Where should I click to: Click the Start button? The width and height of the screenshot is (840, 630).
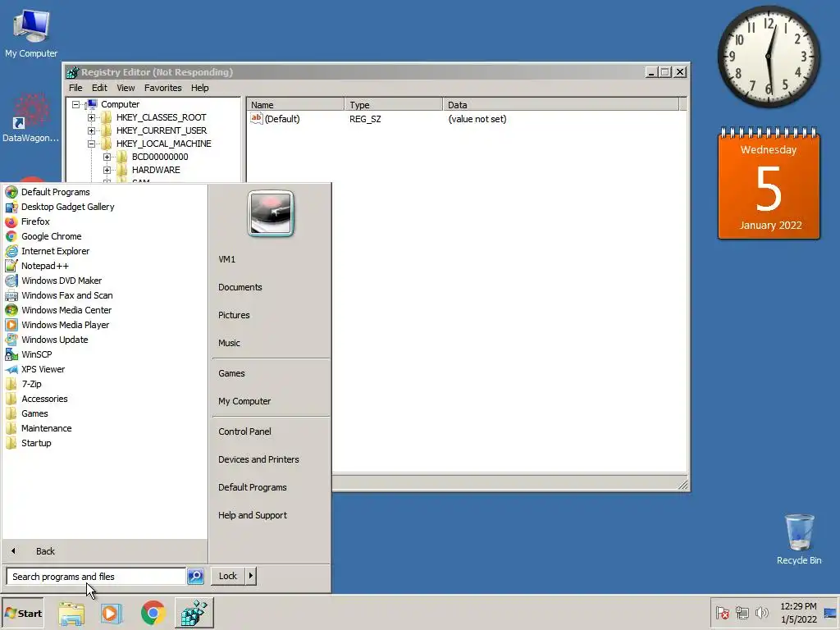pyautogui.click(x=22, y=614)
